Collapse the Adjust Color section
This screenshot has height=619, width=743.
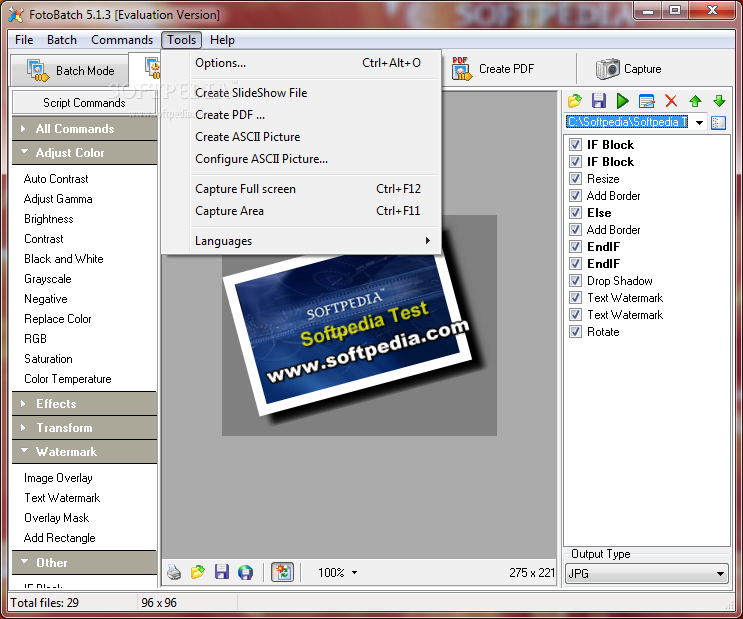pyautogui.click(x=84, y=153)
